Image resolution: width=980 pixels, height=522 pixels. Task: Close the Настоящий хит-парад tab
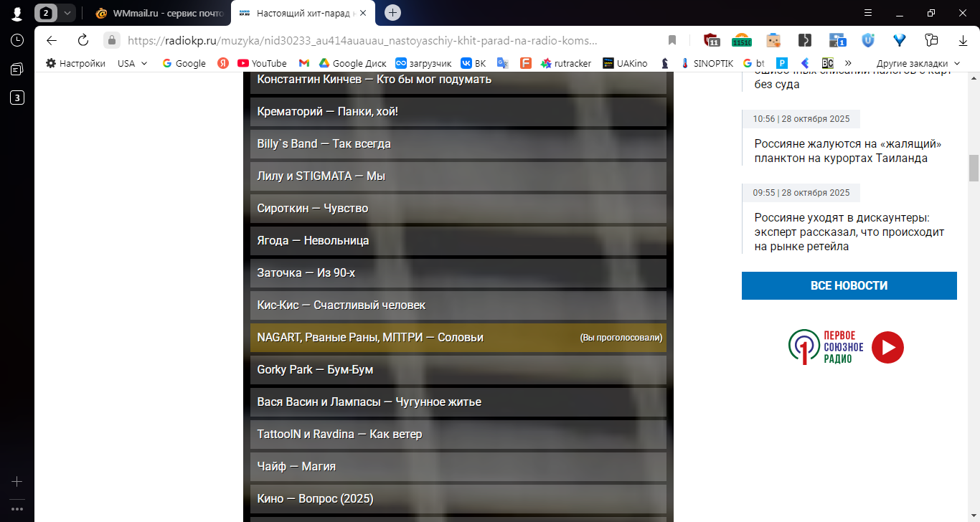coord(363,13)
